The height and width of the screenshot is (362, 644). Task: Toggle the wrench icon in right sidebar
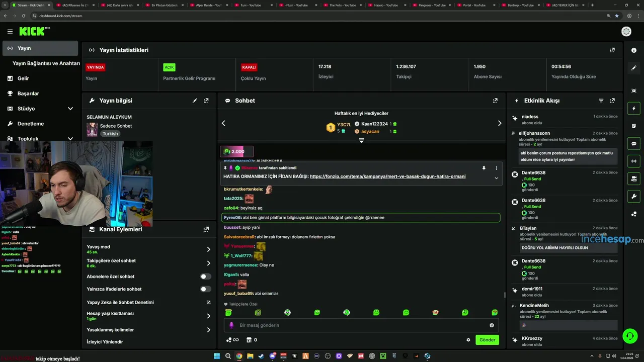point(634,197)
